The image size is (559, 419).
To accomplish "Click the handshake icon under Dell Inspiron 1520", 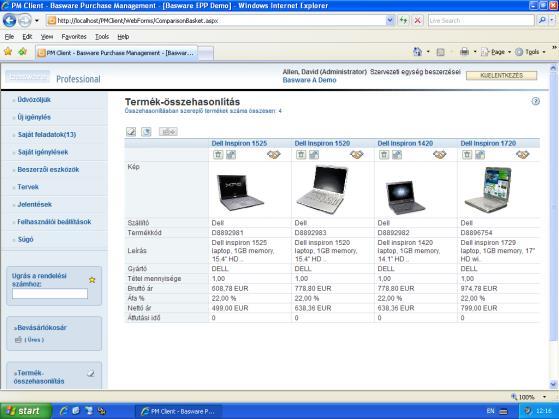I will (357, 154).
